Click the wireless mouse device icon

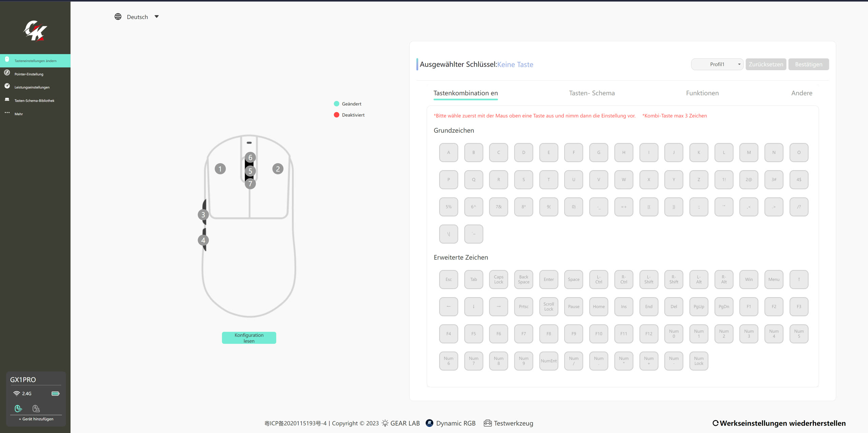pos(18,408)
